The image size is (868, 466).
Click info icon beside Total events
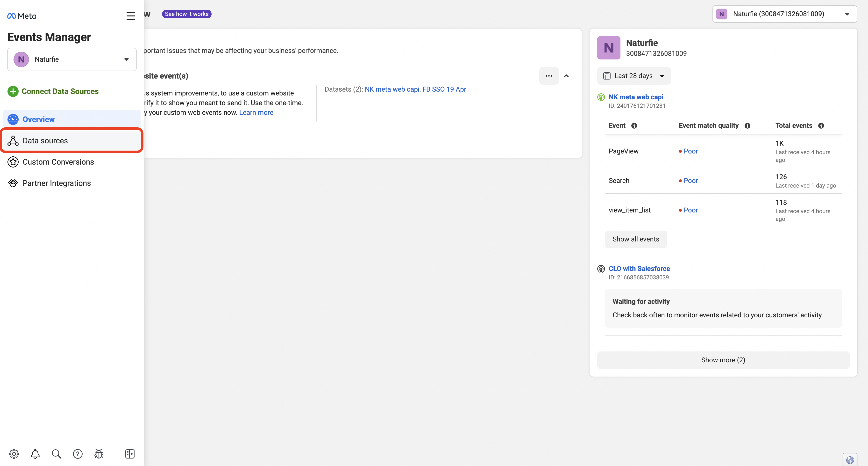click(x=821, y=126)
